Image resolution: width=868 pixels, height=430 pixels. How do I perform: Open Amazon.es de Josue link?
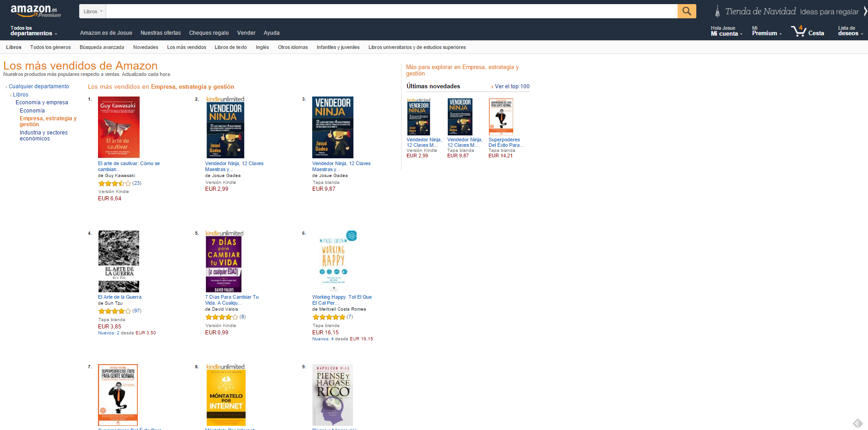pos(106,33)
